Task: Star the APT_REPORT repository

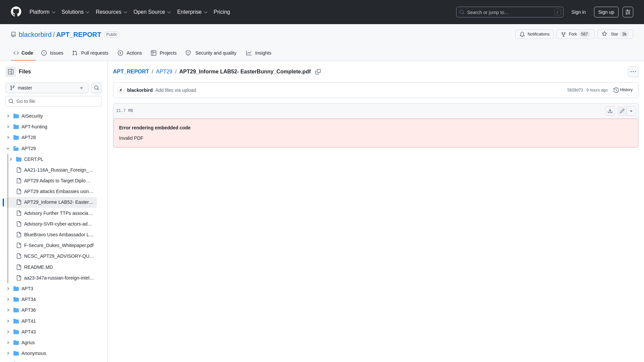Action: click(615, 34)
